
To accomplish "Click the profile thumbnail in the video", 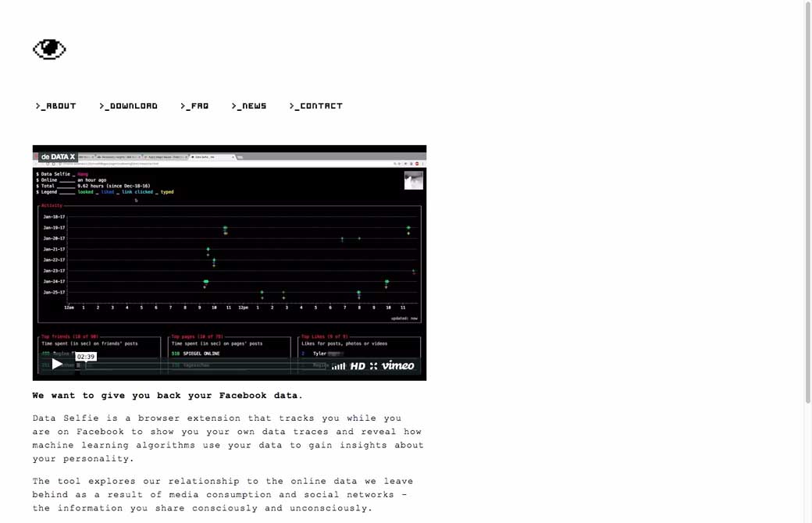I will [413, 181].
